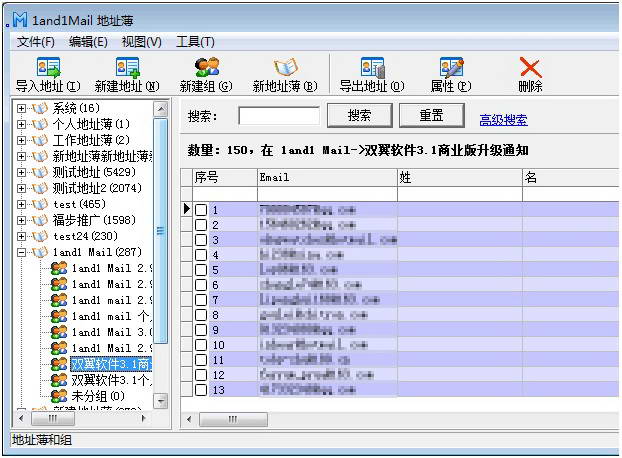Expand the test24 (230) tree node
This screenshot has height=458, width=622.
(x=21, y=236)
